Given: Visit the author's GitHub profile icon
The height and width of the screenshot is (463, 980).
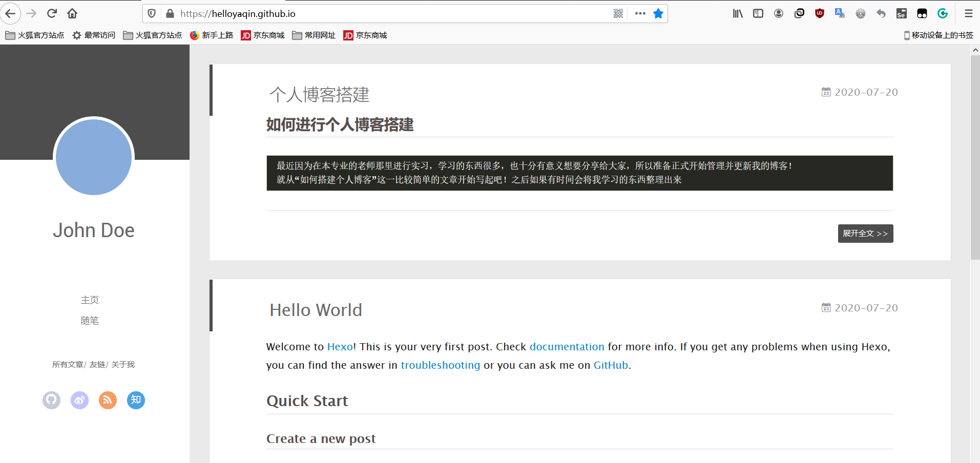Looking at the screenshot, I should pos(51,400).
